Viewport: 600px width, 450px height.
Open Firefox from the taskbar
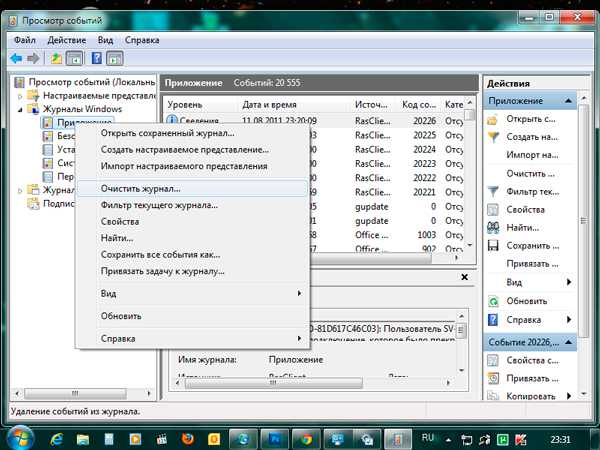tap(187, 438)
